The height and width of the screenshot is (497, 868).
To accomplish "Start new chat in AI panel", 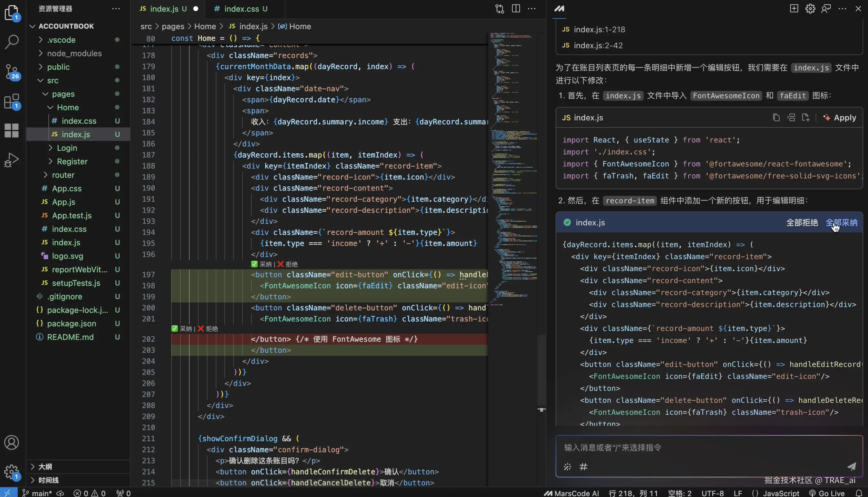I will pos(794,8).
